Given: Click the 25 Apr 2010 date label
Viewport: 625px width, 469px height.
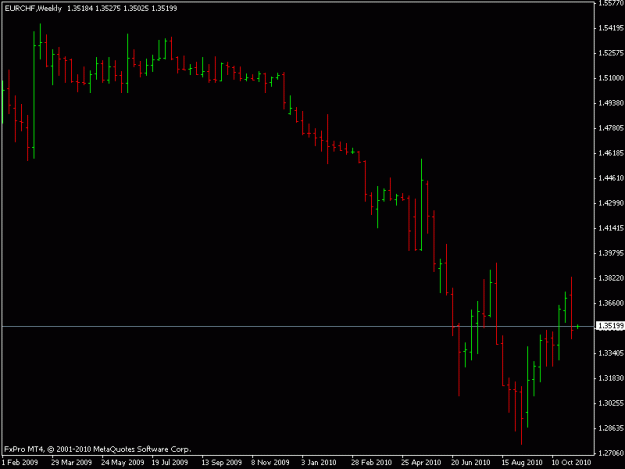Looking at the screenshot, I should click(421, 463).
